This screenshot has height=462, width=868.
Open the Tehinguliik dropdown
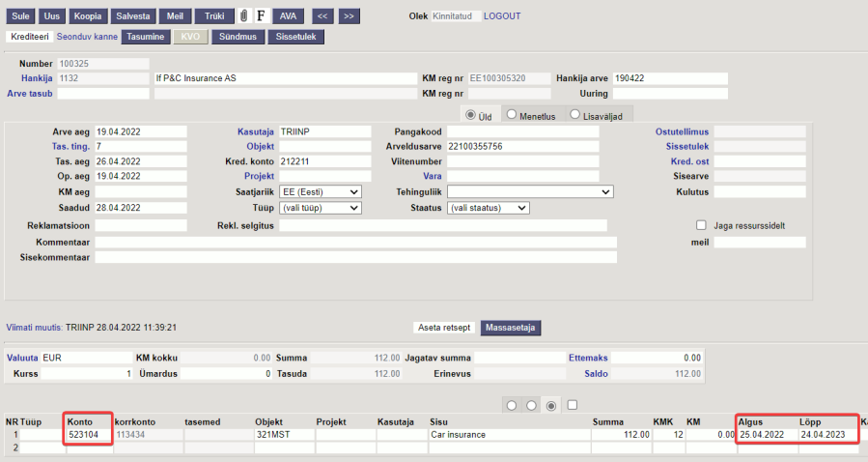pyautogui.click(x=530, y=191)
